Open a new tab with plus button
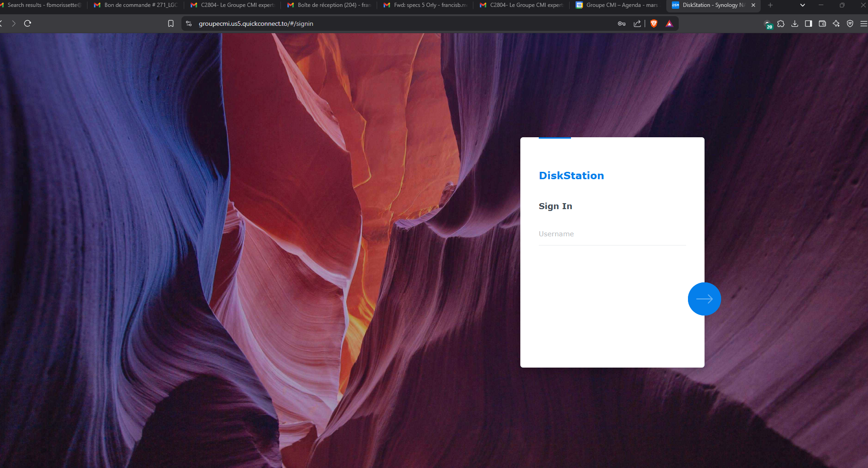This screenshot has width=868, height=468. click(x=770, y=5)
